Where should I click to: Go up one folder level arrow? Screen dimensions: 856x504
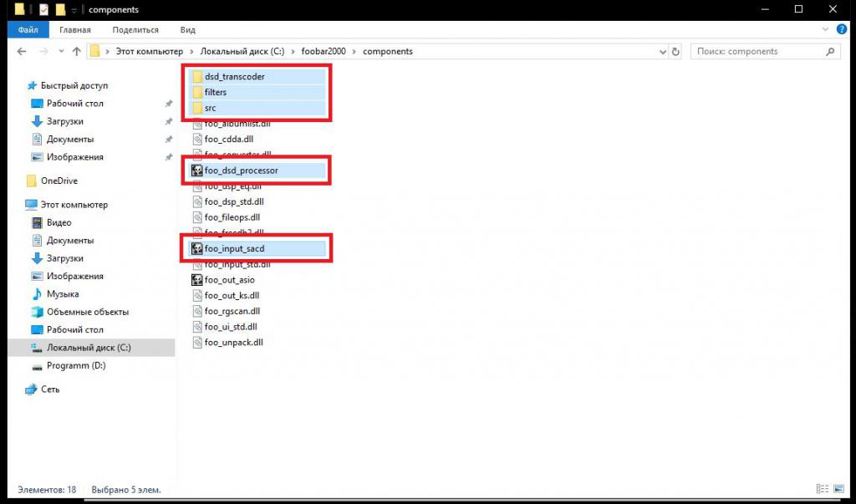(x=76, y=51)
